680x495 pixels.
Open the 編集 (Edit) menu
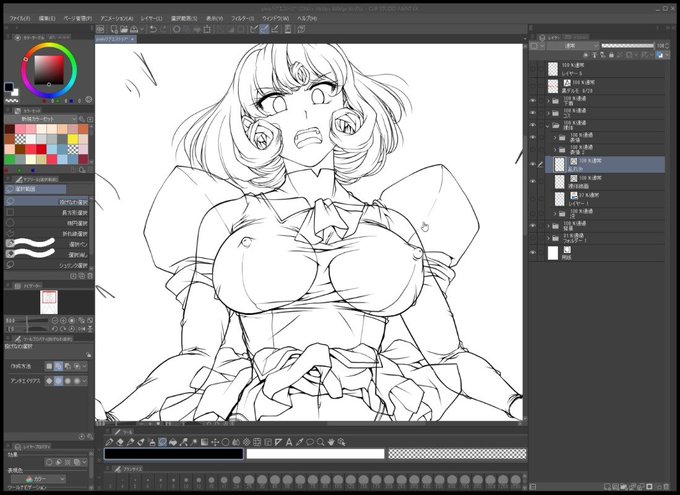[x=47, y=19]
